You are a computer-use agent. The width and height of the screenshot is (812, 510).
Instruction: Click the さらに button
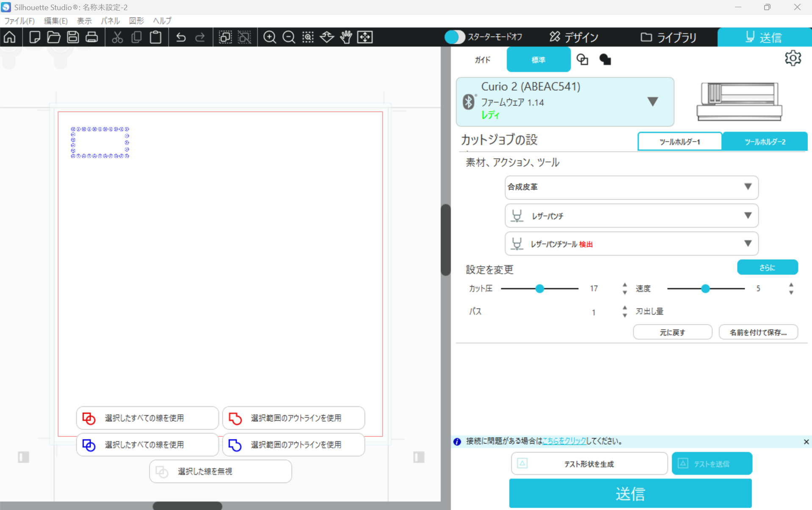(767, 267)
